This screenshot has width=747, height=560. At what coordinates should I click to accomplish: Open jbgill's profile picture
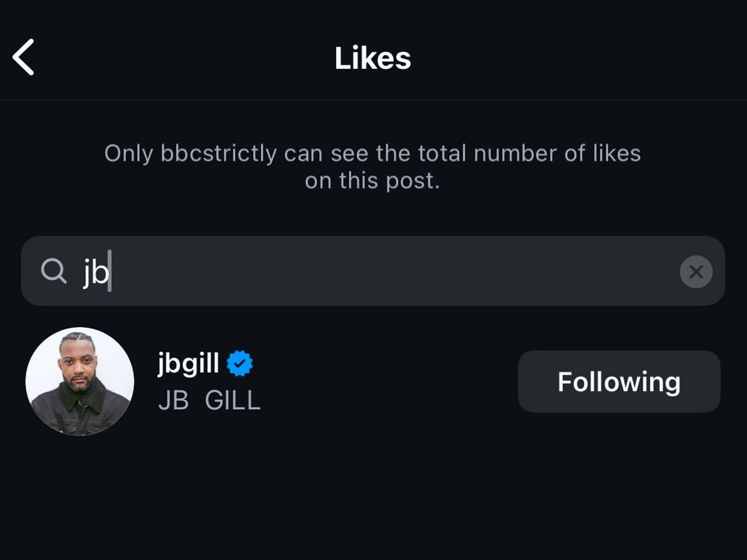[x=80, y=381]
